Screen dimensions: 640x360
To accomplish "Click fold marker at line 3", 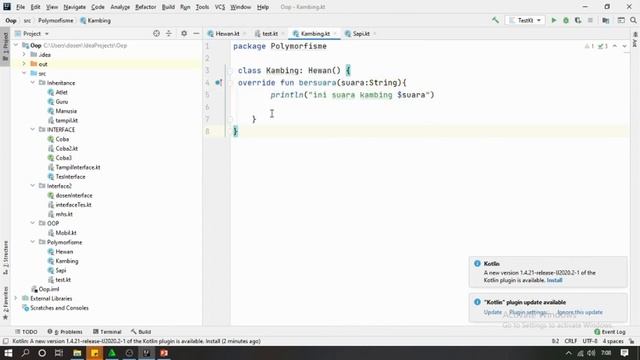I will click(x=229, y=71).
